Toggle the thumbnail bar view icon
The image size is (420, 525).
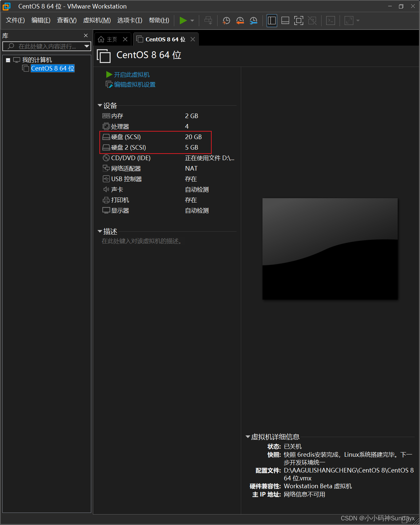pos(285,21)
